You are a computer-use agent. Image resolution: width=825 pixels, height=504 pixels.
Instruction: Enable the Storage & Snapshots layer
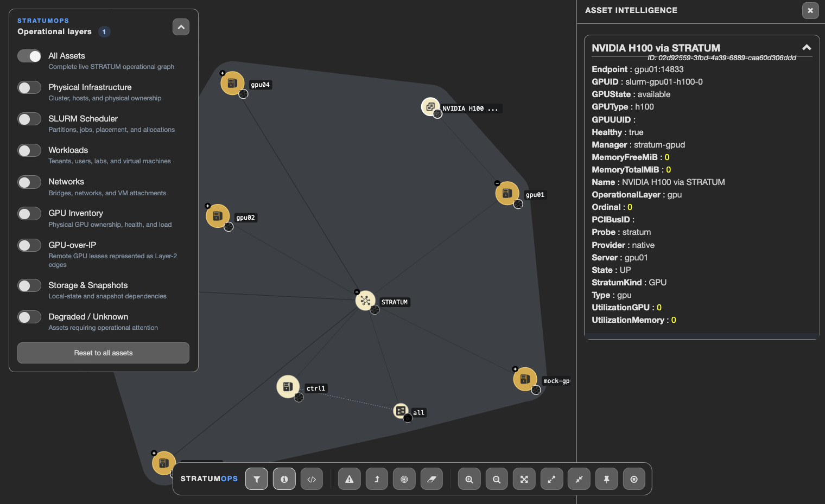point(29,285)
